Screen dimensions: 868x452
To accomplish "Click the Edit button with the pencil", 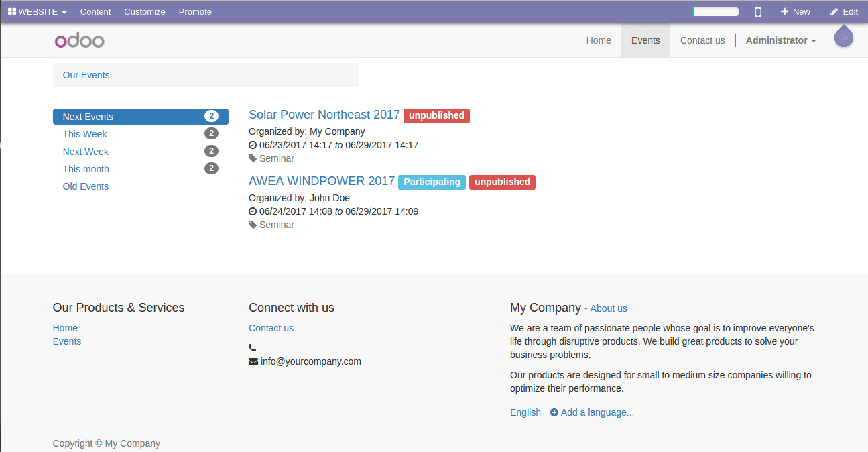I will 844,12.
